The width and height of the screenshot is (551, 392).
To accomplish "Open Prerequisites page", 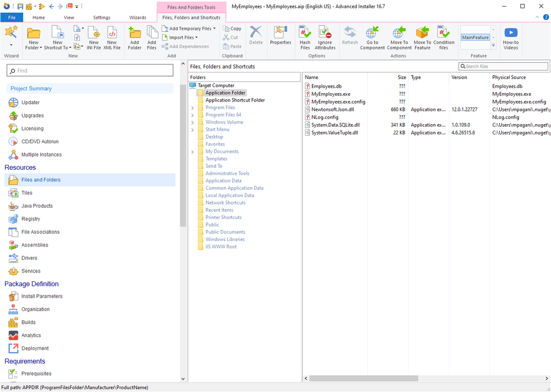I will (x=36, y=373).
